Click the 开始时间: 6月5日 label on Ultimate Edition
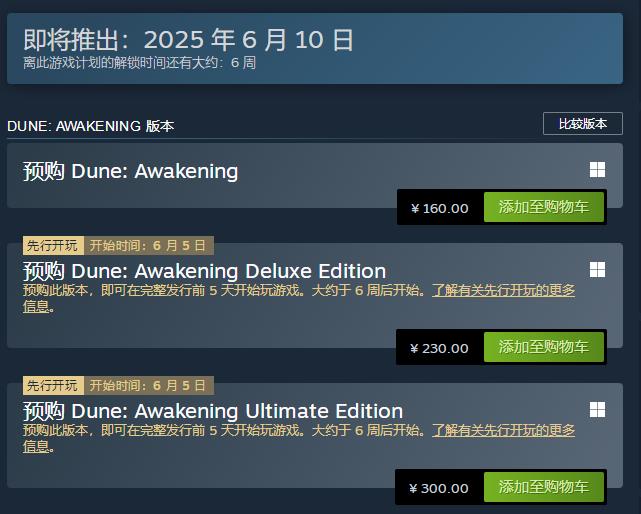This screenshot has height=514, width=641. 149,385
